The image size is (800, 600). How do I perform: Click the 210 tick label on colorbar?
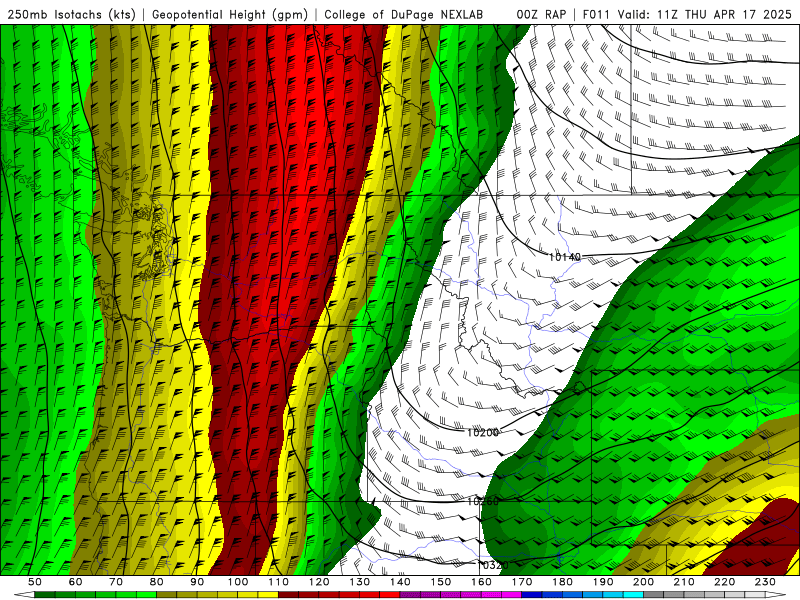pyautogui.click(x=685, y=582)
